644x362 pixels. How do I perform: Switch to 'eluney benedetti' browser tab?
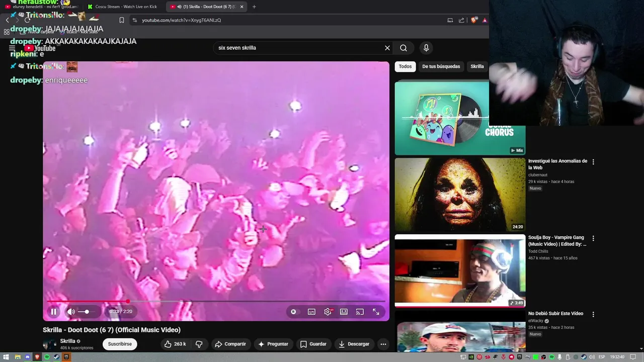tap(42, 7)
